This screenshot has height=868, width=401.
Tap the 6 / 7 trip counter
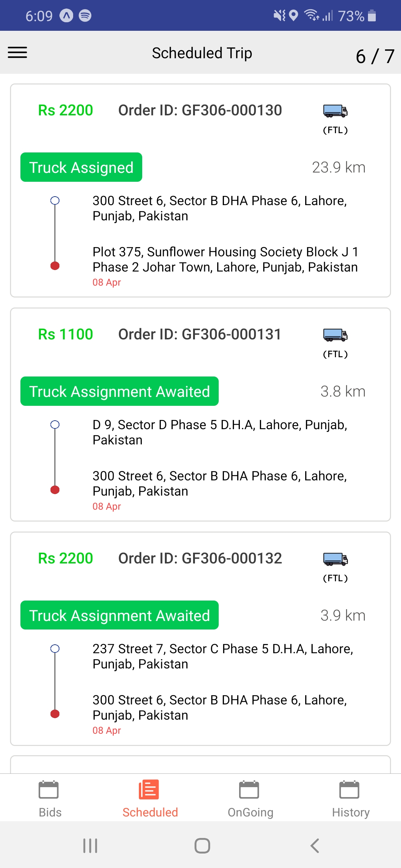[375, 56]
